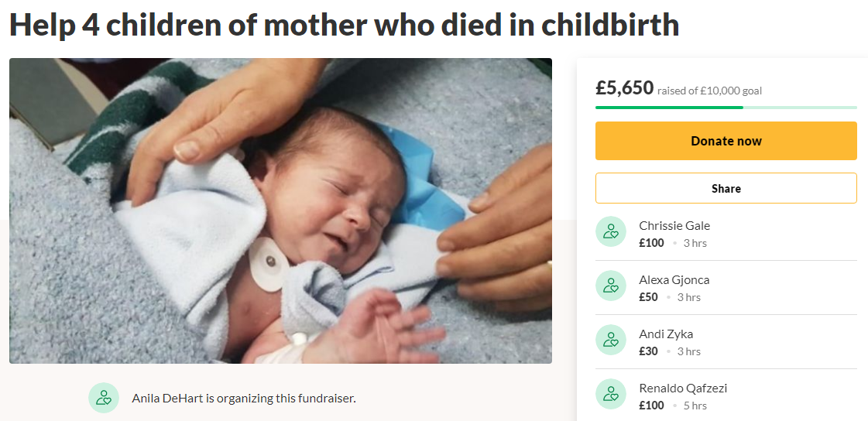This screenshot has height=421, width=868.
Task: Click Renaldo Qafzezi's donor avatar icon
Action: pyautogui.click(x=610, y=394)
